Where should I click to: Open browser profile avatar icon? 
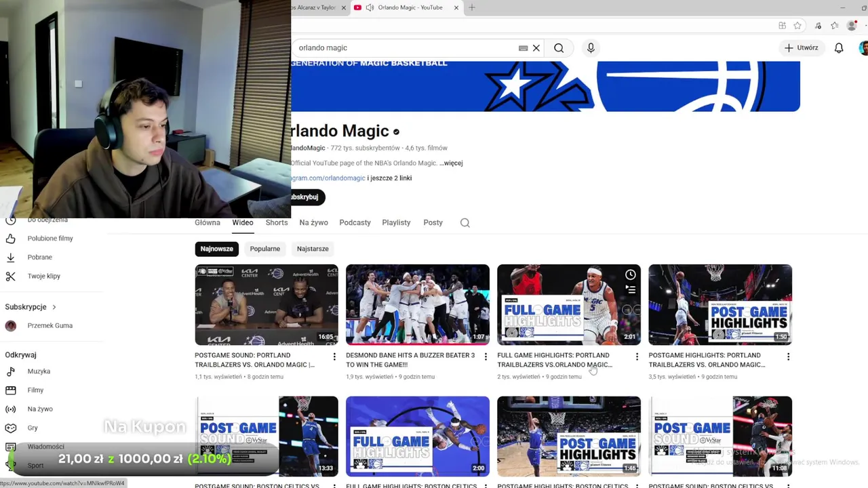[852, 26]
